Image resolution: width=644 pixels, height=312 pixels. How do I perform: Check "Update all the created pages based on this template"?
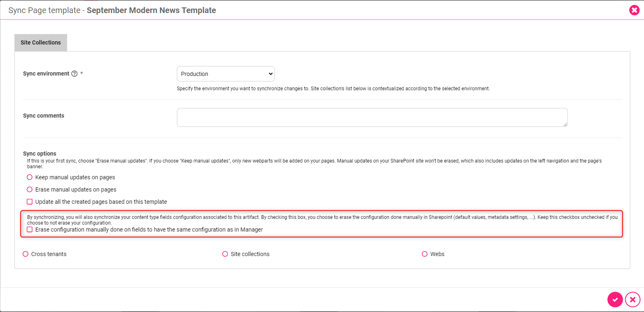(x=29, y=201)
